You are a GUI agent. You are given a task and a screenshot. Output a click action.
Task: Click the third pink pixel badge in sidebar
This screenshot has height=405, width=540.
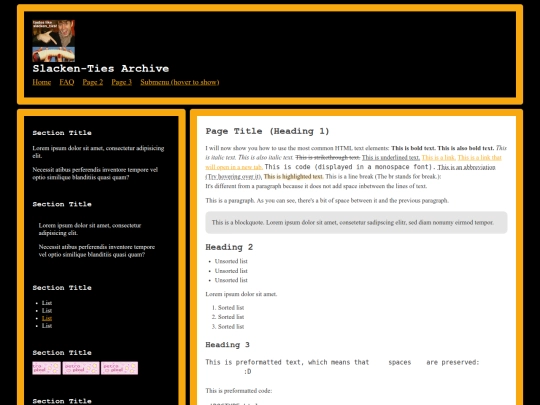point(120,368)
